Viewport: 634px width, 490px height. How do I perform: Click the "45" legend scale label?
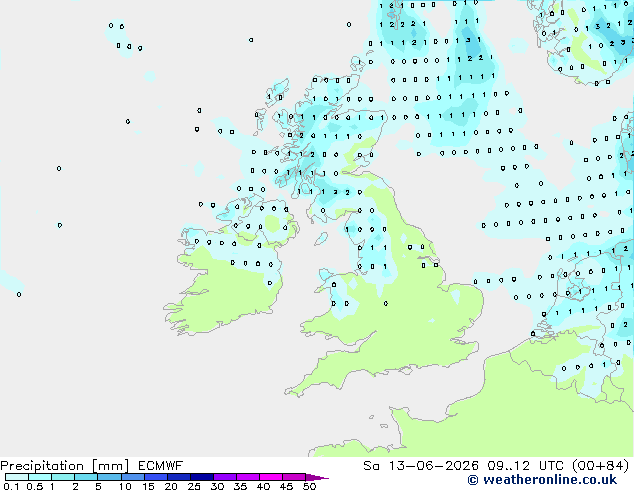pos(286,486)
